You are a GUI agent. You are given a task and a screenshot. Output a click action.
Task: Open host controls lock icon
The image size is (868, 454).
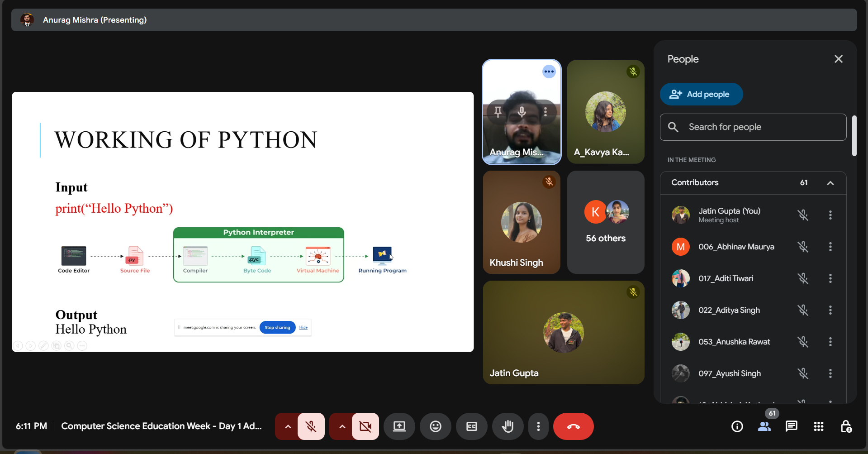(x=845, y=426)
